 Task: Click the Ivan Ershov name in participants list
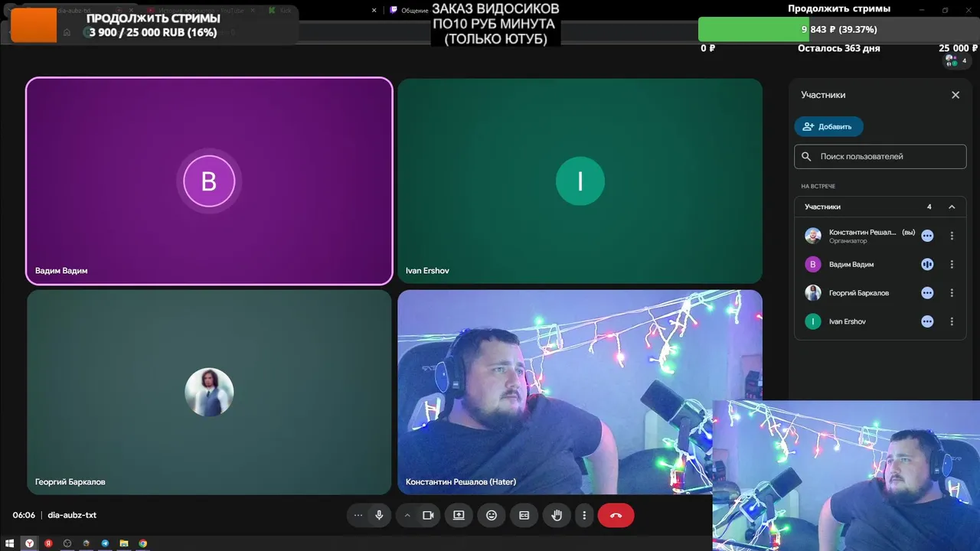click(x=848, y=321)
